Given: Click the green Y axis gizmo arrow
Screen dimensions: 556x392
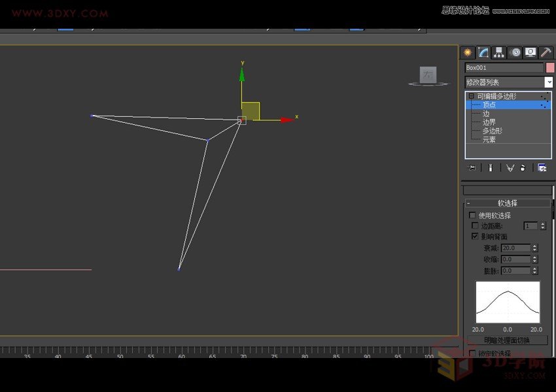Looking at the screenshot, I should point(242,74).
